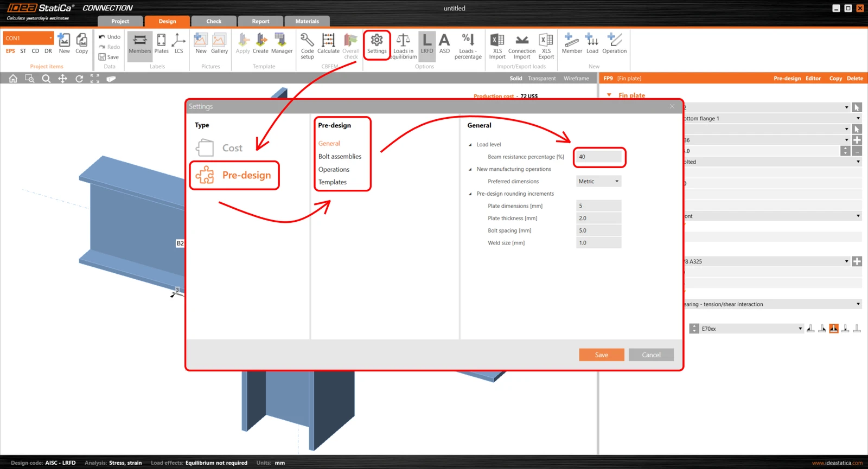
Task: Switch to Report tab
Action: point(260,21)
